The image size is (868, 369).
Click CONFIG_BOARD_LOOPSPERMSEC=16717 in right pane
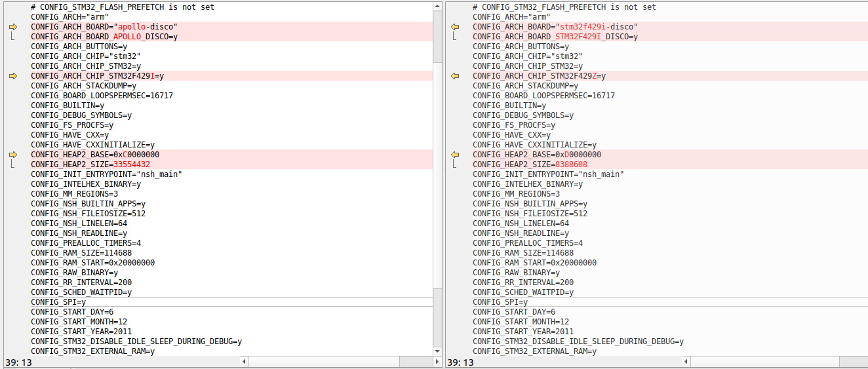click(x=543, y=96)
